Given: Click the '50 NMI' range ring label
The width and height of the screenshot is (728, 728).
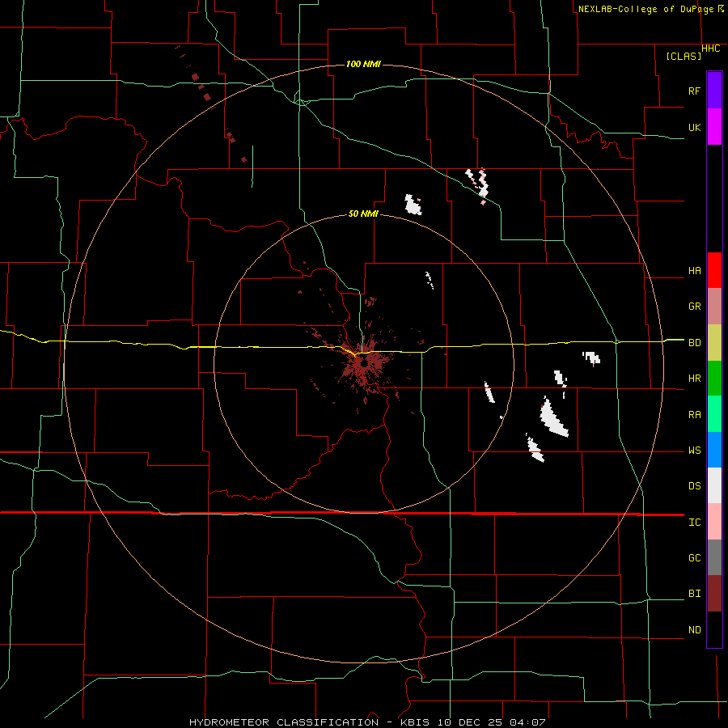Looking at the screenshot, I should [363, 214].
